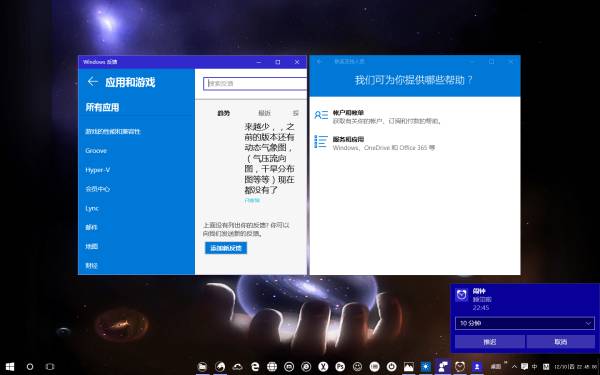This screenshot has width=600, height=375.
Task: Switch to Contact Support taskbar icon
Action: pos(477,367)
